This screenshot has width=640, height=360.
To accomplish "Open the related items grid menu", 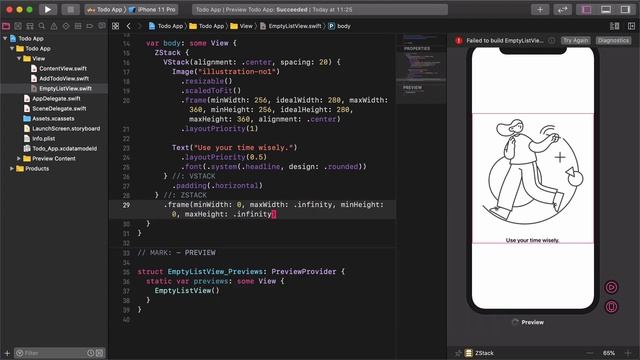I will 116,26.
